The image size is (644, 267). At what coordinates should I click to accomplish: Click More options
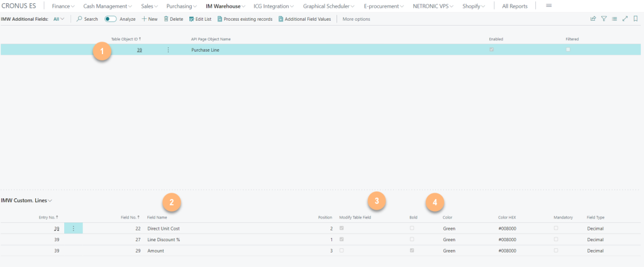pos(356,19)
